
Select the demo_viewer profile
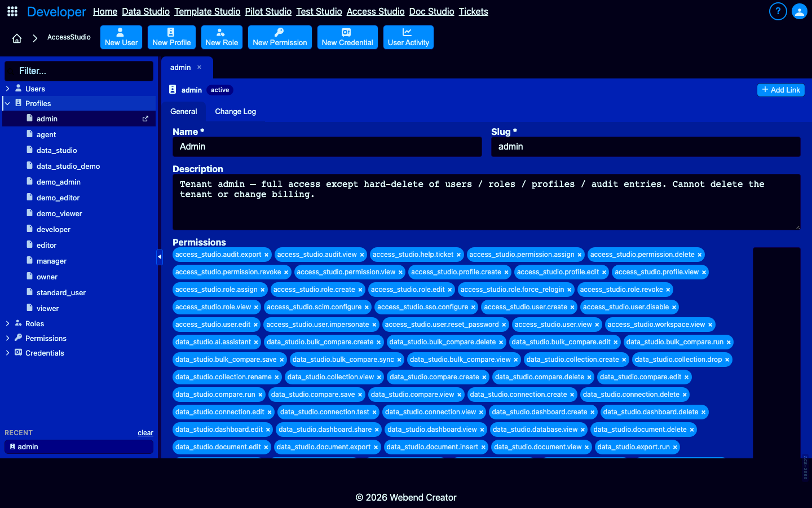coord(79,213)
